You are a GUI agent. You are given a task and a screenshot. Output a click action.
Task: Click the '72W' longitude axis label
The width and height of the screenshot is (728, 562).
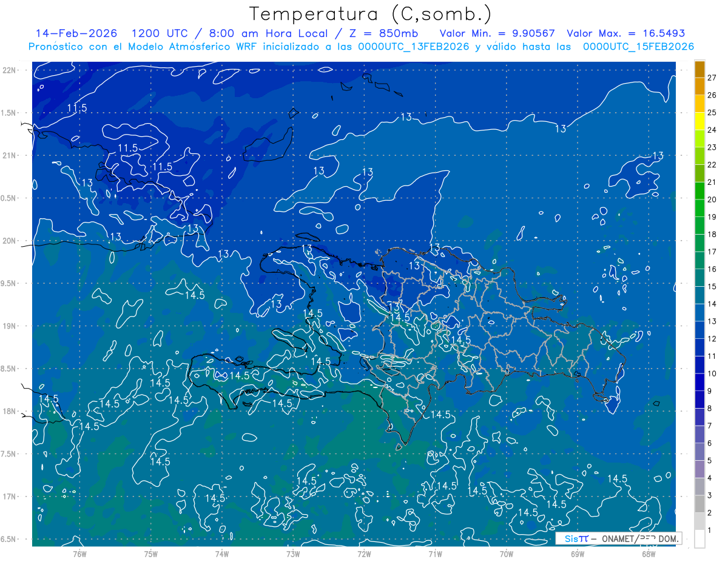click(364, 554)
